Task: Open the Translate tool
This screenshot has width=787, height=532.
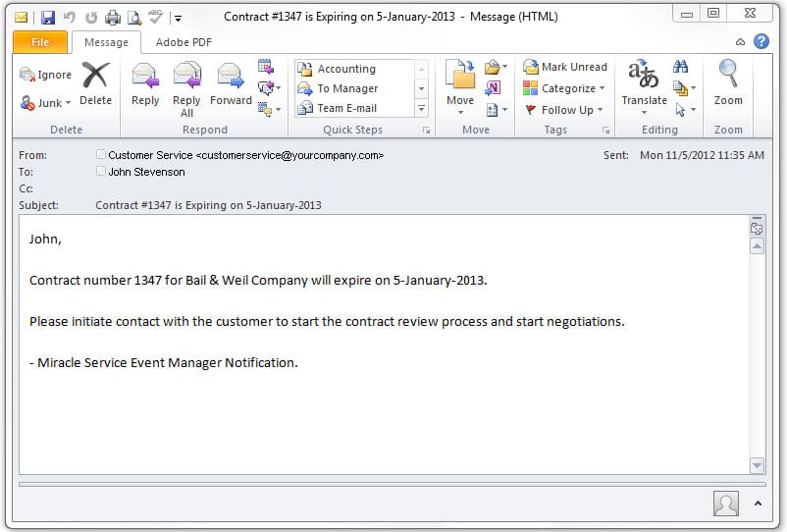Action: pos(644,85)
